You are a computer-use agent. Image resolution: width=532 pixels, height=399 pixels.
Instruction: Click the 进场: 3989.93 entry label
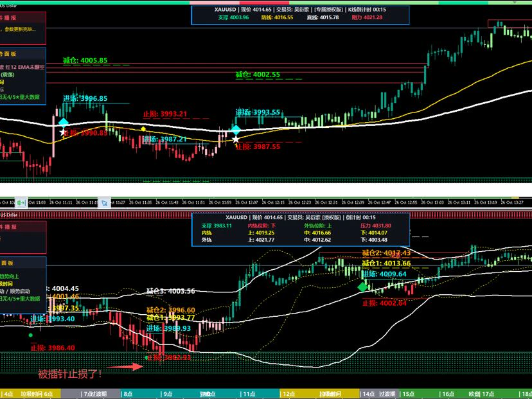(x=168, y=328)
